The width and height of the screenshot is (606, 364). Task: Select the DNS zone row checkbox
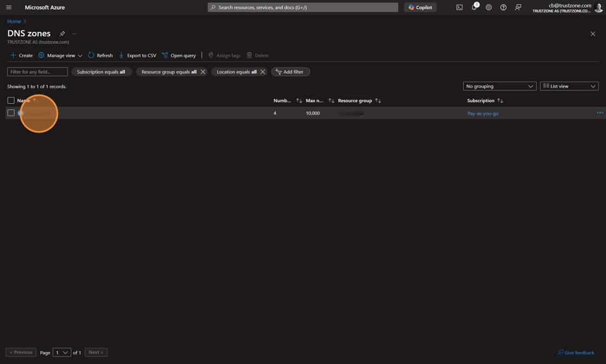click(x=11, y=113)
